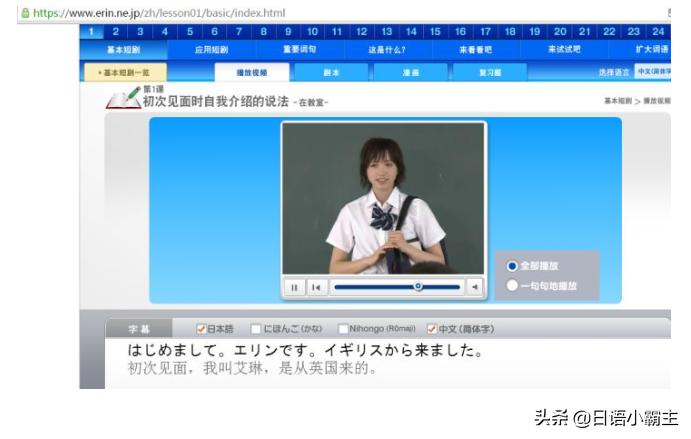Image resolution: width=691 pixels, height=439 pixels.
Task: Enable the にほんご (かな) subtitle checkbox
Action: [x=256, y=329]
